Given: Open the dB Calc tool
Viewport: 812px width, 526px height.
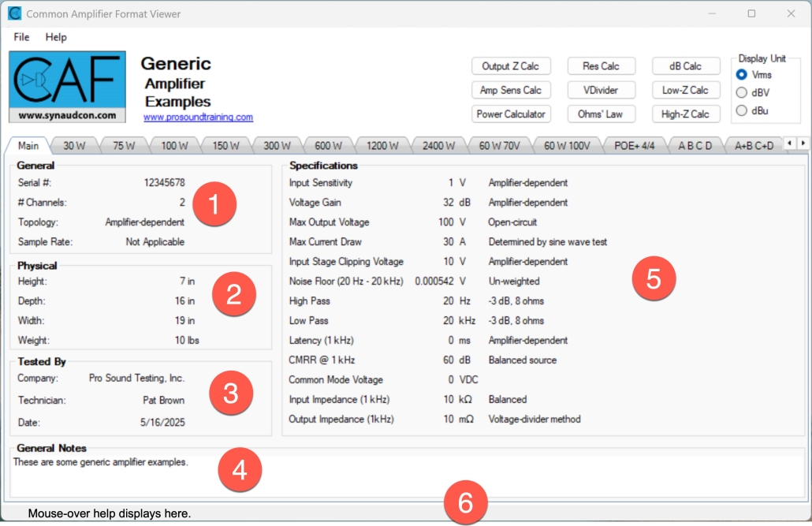Looking at the screenshot, I should pyautogui.click(x=685, y=66).
